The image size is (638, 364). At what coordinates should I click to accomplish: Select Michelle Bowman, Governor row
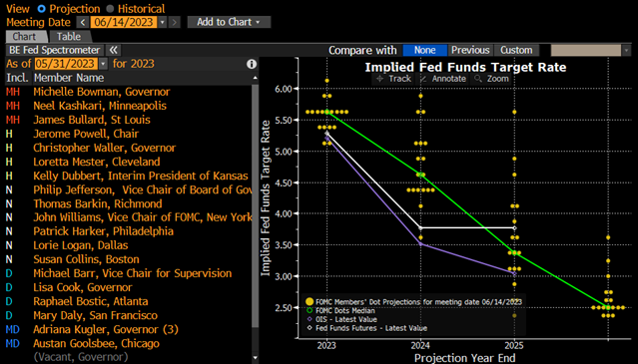click(129, 92)
